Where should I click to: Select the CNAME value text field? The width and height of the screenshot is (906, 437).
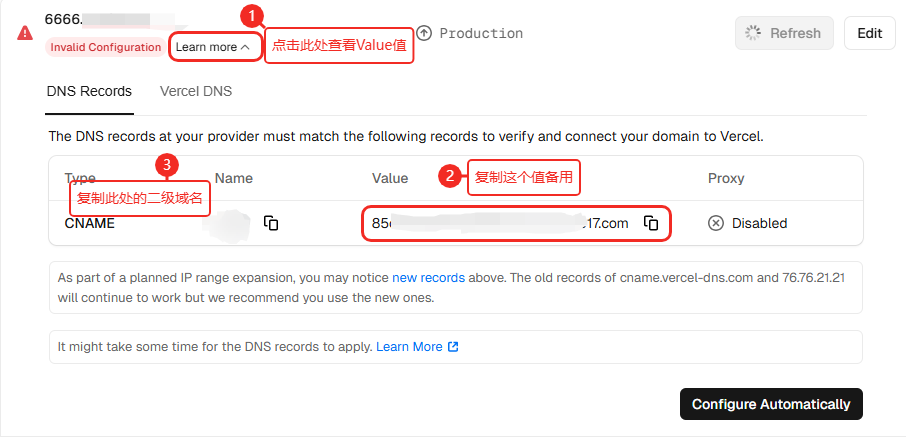pos(500,223)
